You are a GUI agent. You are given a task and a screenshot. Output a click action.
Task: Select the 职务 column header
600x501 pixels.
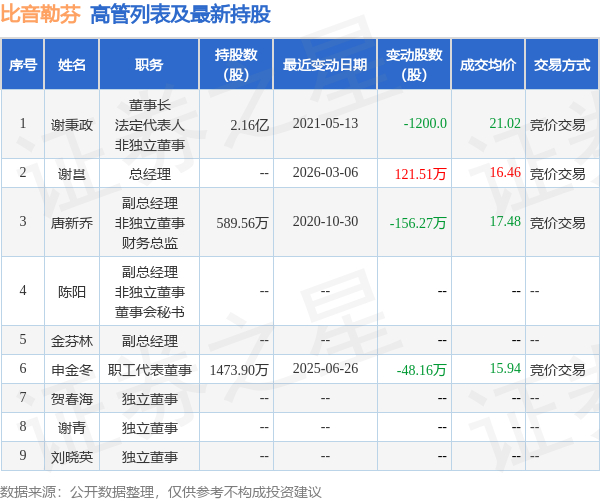(x=149, y=65)
